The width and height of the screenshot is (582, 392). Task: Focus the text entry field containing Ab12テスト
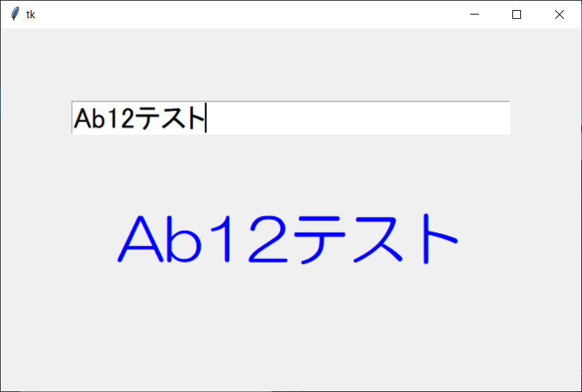pyautogui.click(x=291, y=118)
